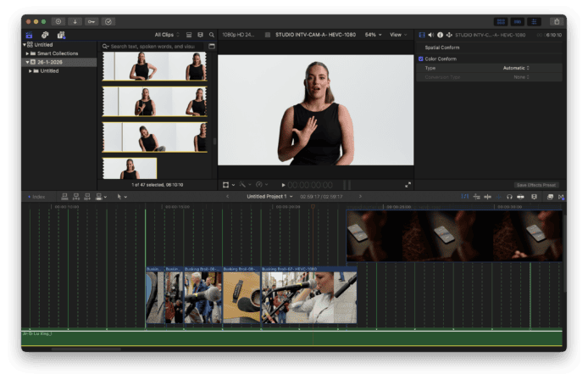Click the browser search magnifier icon
The height and width of the screenshot is (380, 588).
tap(211, 35)
